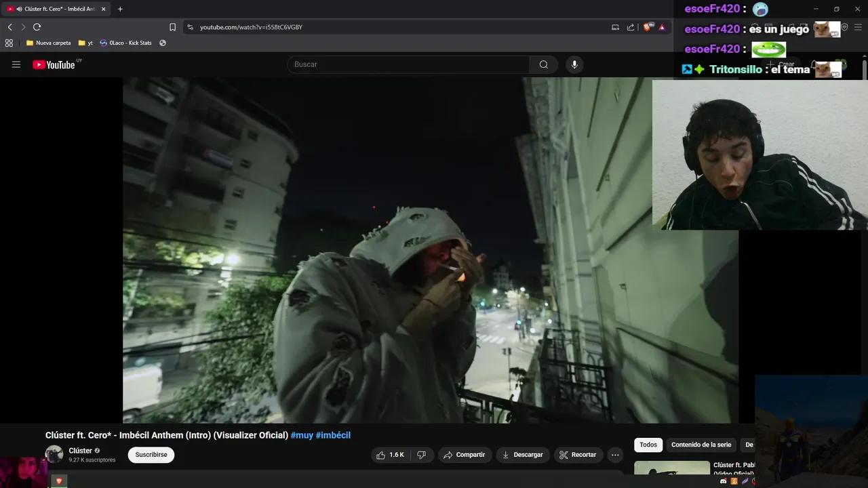Share the page via the address bar share icon
This screenshot has height=488, width=868.
pyautogui.click(x=631, y=27)
